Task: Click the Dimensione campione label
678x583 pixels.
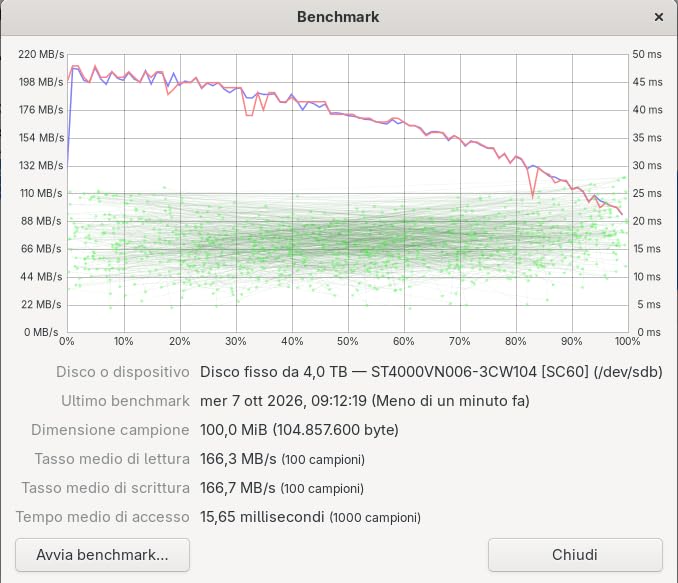Action: 110,430
